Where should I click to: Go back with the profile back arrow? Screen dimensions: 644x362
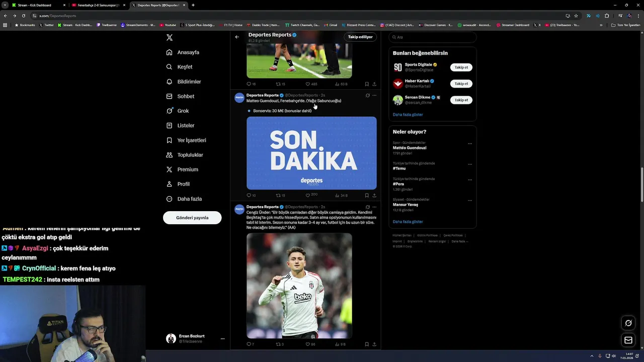pos(237,37)
